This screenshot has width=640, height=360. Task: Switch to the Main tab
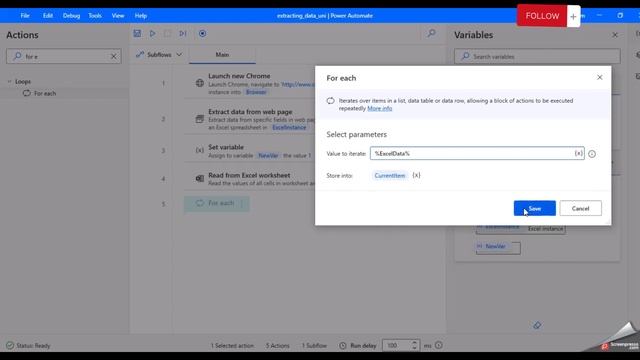[222, 55]
